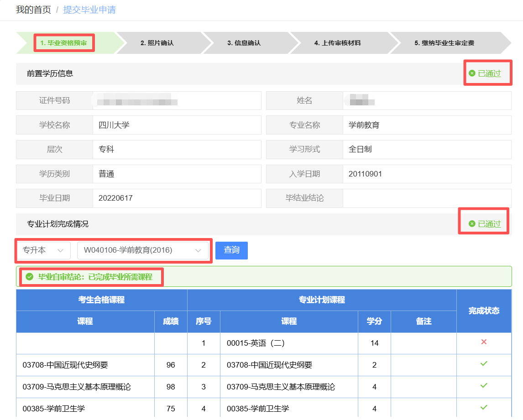
Task: Open the 专升本 level dropdown
Action: [x=42, y=250]
